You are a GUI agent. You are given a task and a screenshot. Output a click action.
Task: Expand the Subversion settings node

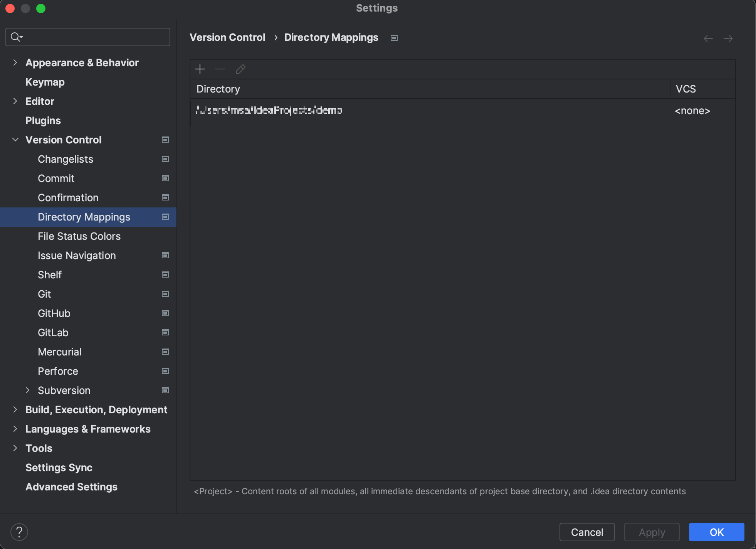point(28,391)
